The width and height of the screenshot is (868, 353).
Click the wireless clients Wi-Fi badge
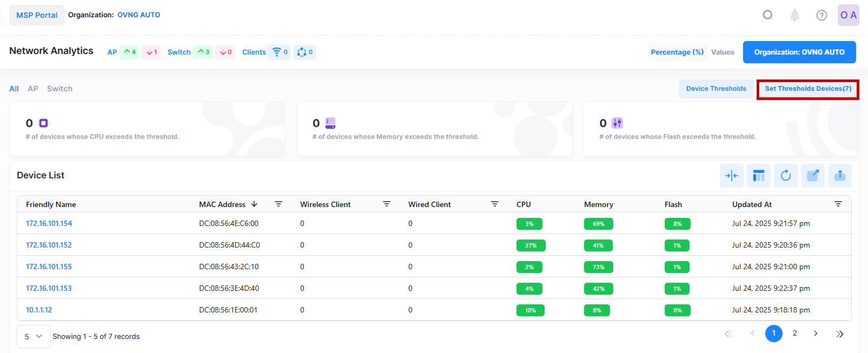[x=280, y=52]
